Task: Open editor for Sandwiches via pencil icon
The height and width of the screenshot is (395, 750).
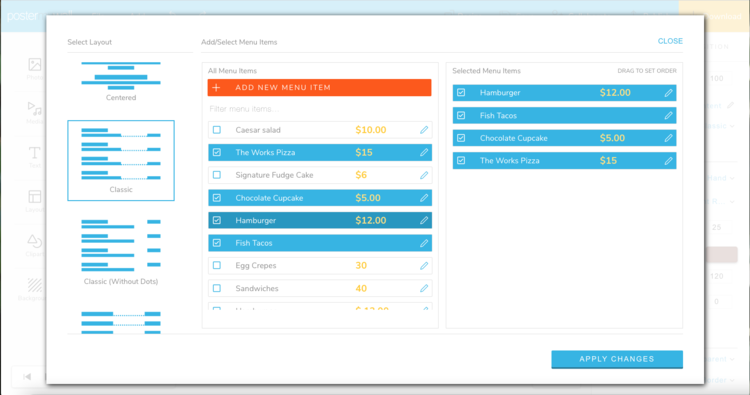Action: click(424, 288)
